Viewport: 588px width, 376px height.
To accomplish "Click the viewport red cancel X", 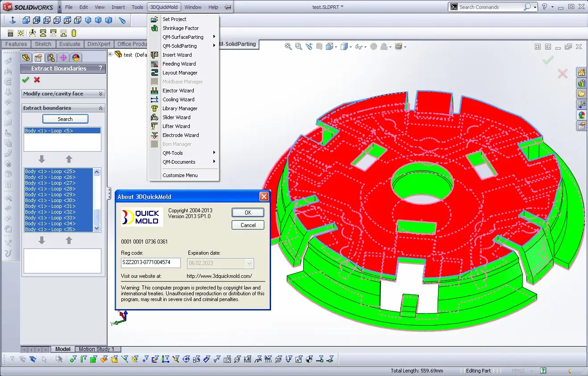I will point(563,74).
